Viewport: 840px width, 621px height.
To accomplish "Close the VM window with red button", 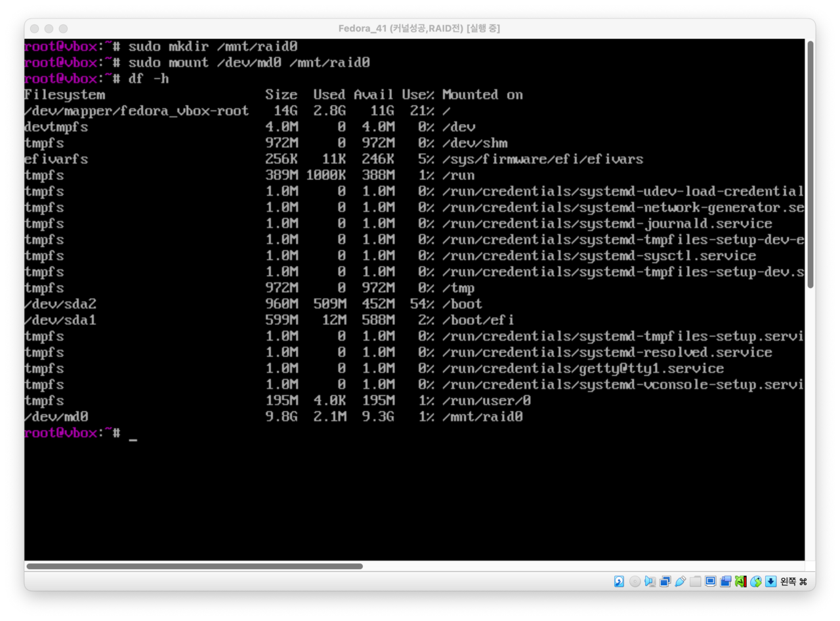I will point(34,28).
